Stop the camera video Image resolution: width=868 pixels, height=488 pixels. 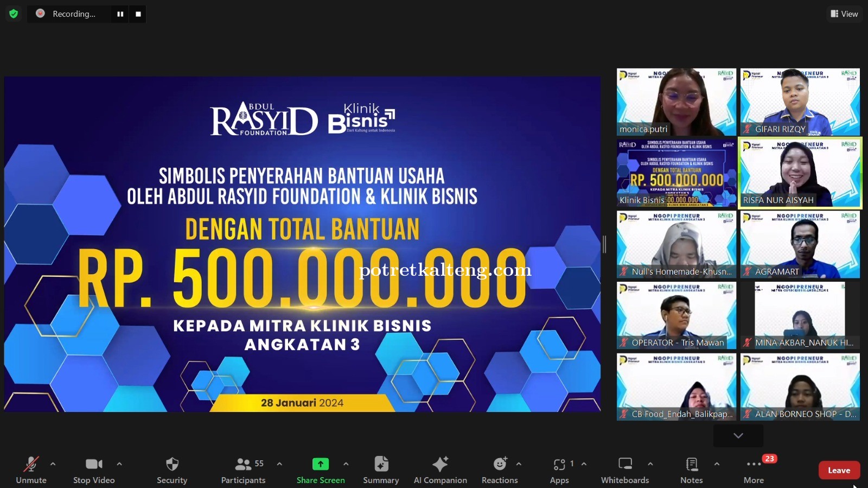[94, 470]
